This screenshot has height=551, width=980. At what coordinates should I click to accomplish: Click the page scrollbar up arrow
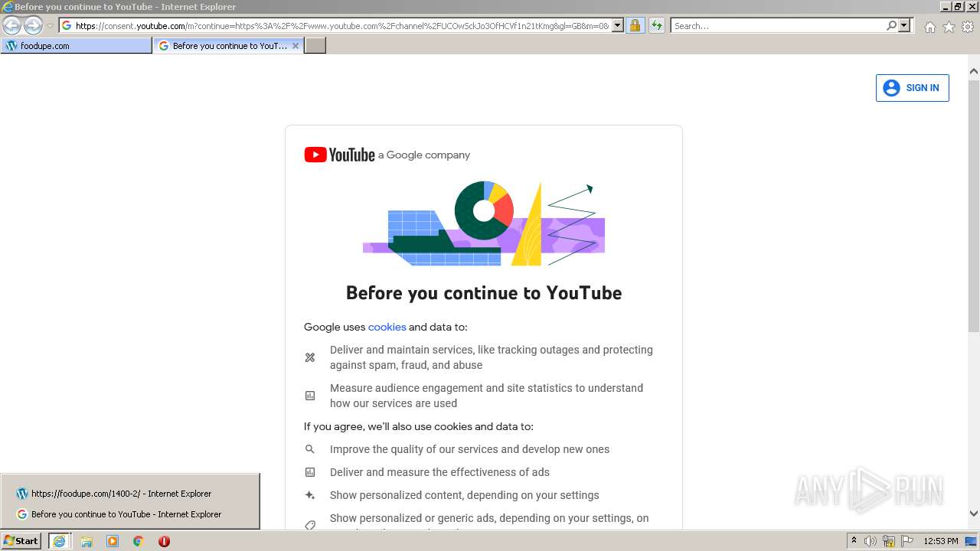(x=974, y=72)
